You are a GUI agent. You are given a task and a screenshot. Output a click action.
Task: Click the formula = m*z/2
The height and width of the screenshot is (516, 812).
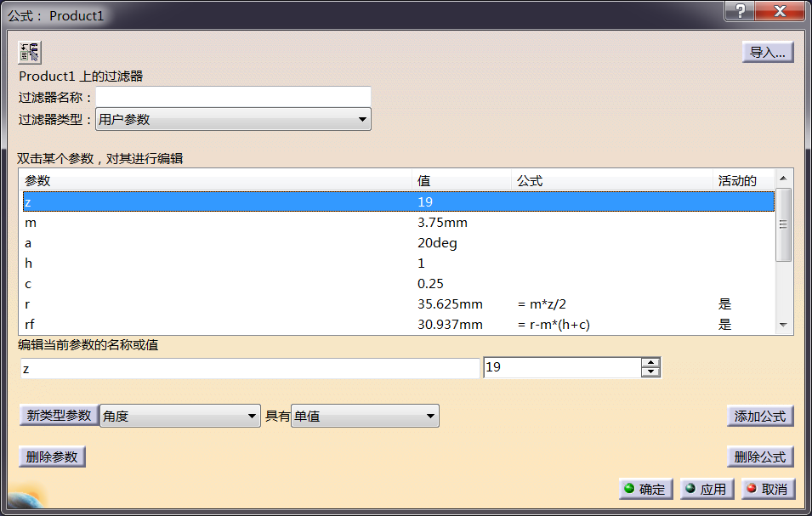pyautogui.click(x=542, y=303)
